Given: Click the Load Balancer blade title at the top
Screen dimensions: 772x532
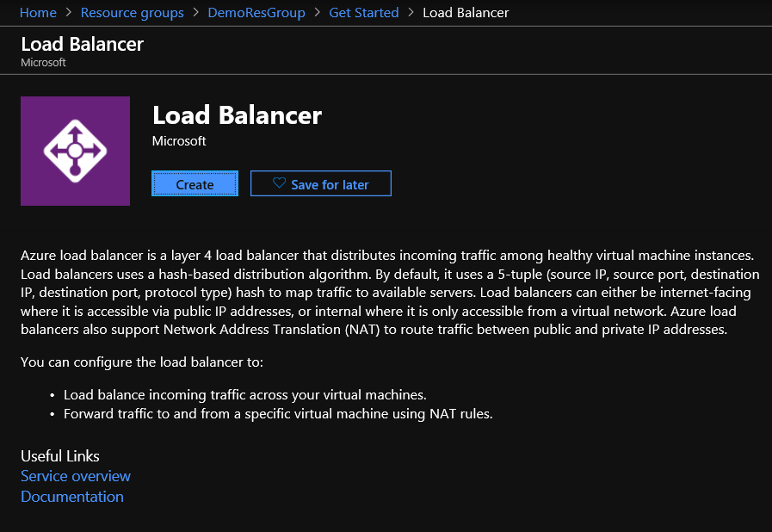Looking at the screenshot, I should [x=83, y=45].
